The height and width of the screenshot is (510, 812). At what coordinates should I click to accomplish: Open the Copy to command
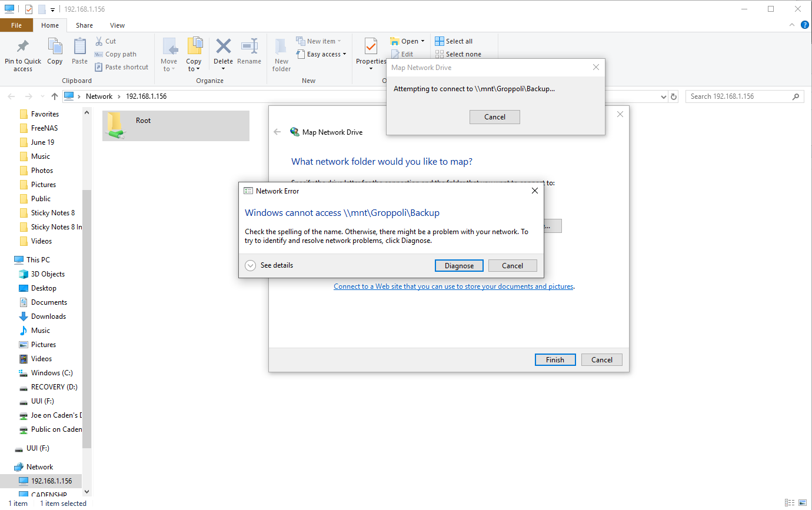pos(194,55)
